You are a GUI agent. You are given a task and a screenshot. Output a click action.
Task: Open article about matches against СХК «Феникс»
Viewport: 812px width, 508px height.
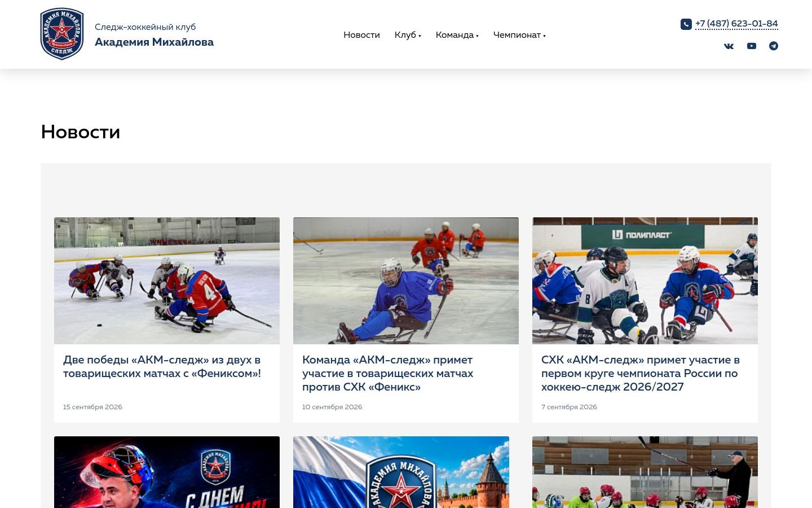click(x=388, y=374)
